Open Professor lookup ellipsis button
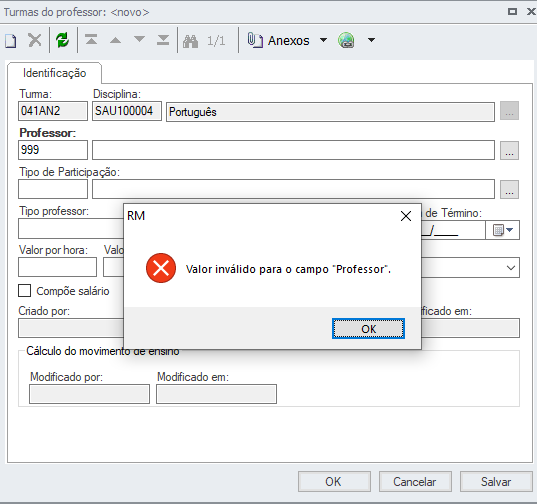Viewport: 537px width, 504px height. (509, 150)
